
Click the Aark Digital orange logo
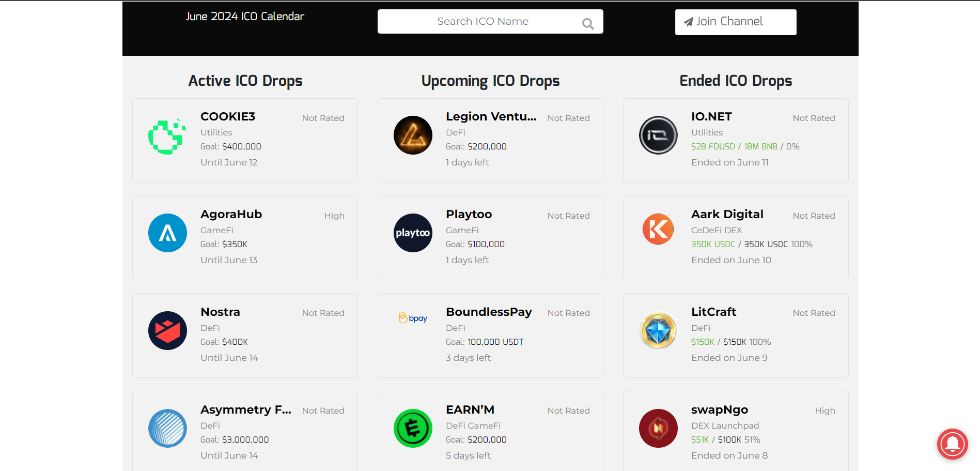coord(658,229)
